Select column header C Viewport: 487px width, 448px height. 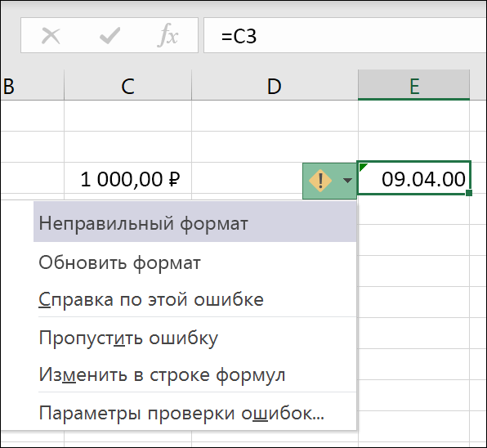pyautogui.click(x=127, y=86)
